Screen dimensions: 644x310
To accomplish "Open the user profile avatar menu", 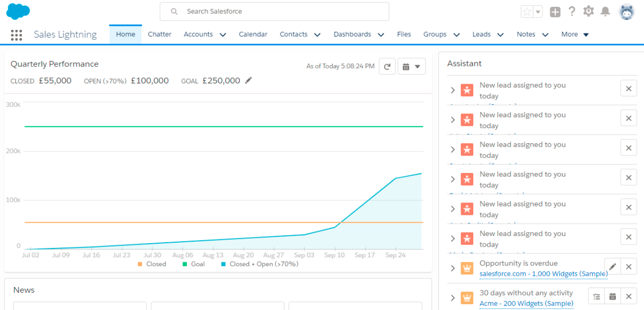I will (x=627, y=12).
